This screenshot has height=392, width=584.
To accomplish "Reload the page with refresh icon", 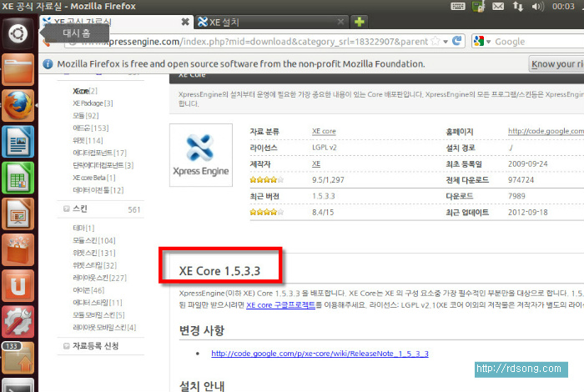I will pos(456,41).
